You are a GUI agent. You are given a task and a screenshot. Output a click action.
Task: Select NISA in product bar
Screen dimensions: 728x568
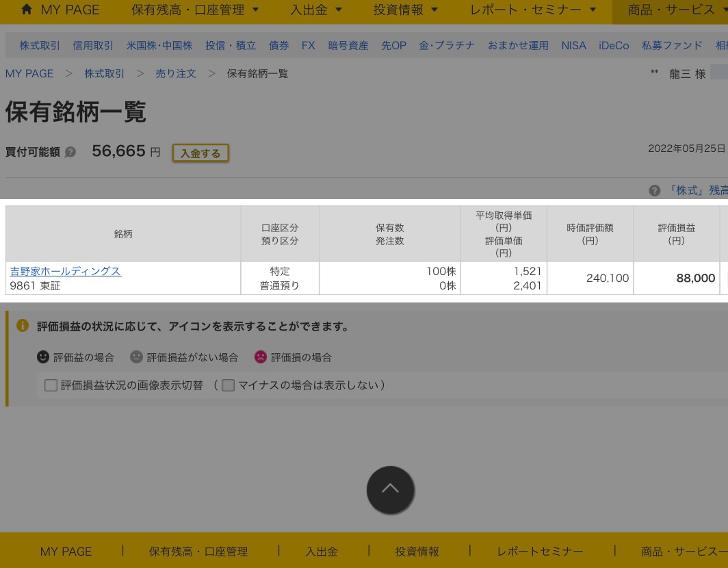pos(574,46)
